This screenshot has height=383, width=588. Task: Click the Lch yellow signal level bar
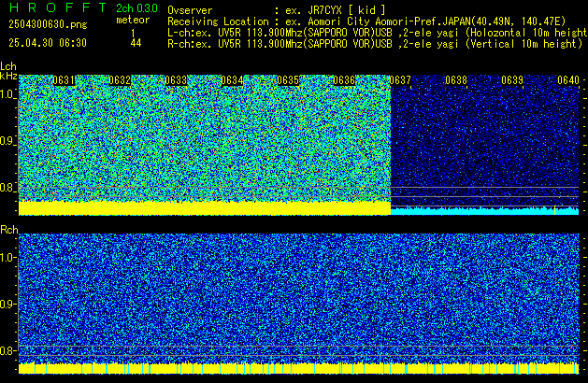click(x=205, y=208)
